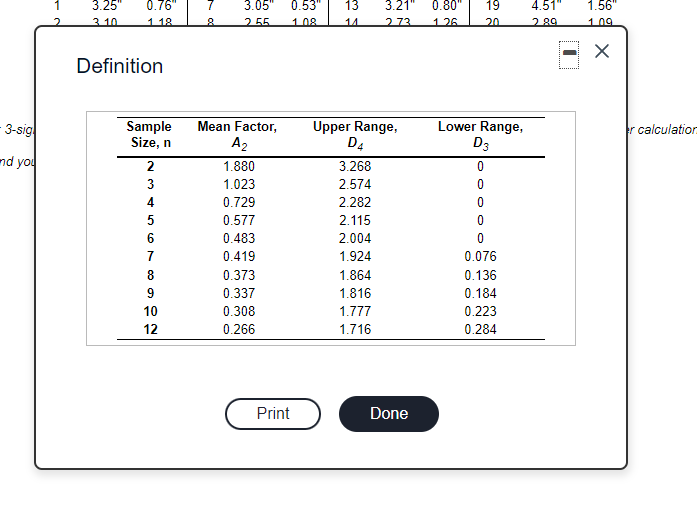Select D4 value 1.777
697x512 pixels.
(355, 312)
